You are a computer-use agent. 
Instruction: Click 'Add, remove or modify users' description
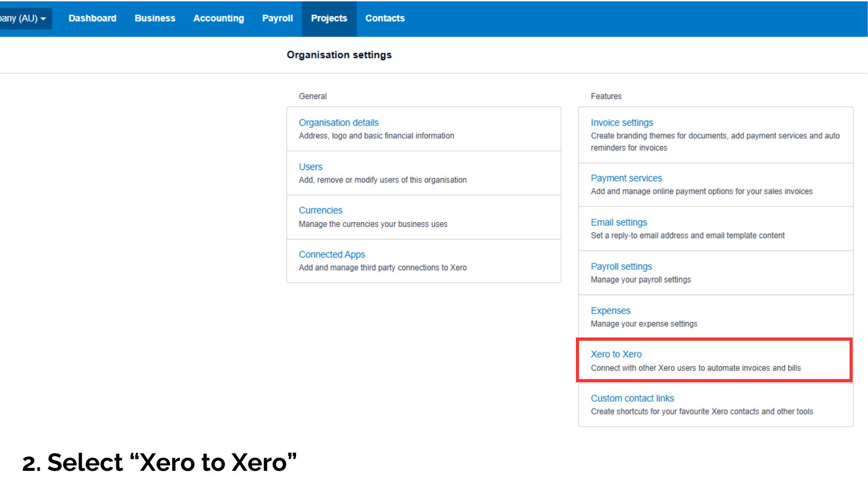click(x=382, y=180)
